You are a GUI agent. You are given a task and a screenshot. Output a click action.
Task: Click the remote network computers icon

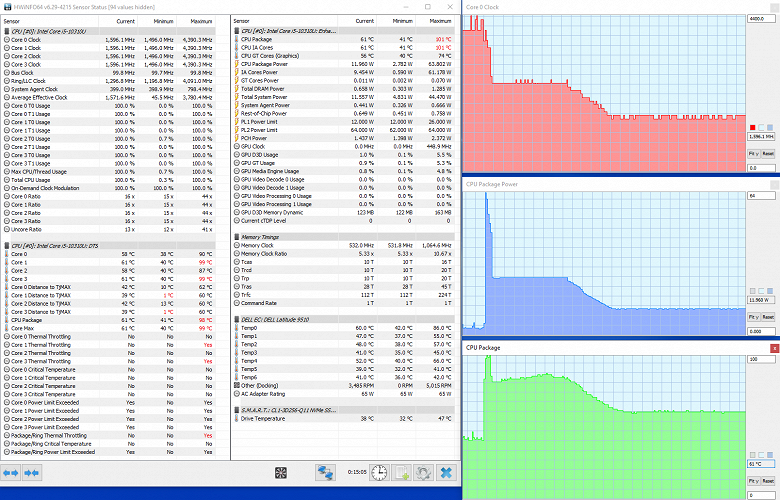[x=326, y=473]
